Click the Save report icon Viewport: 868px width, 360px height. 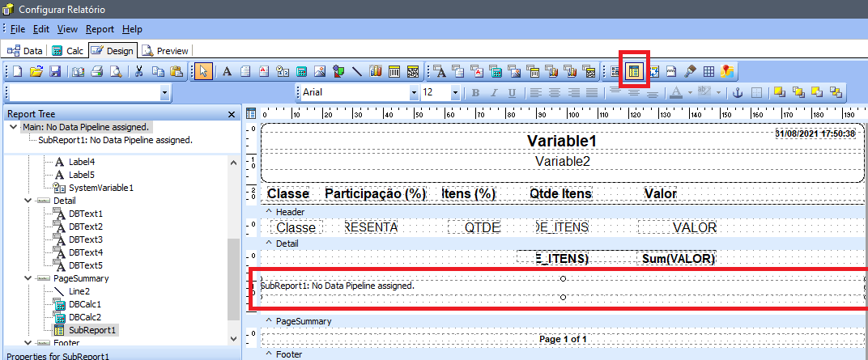tap(55, 71)
